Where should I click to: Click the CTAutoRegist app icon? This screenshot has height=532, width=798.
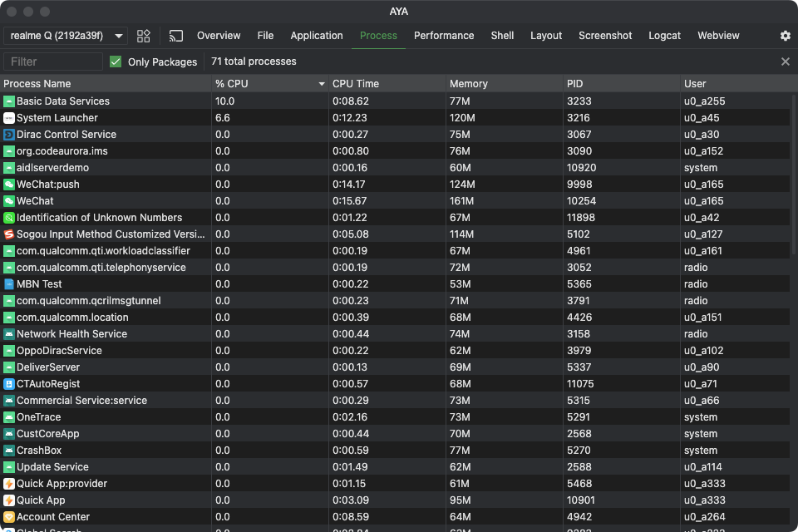tap(8, 384)
